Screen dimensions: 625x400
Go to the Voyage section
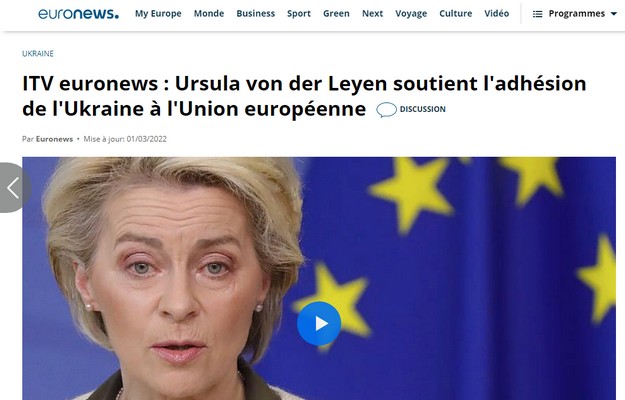click(x=411, y=14)
